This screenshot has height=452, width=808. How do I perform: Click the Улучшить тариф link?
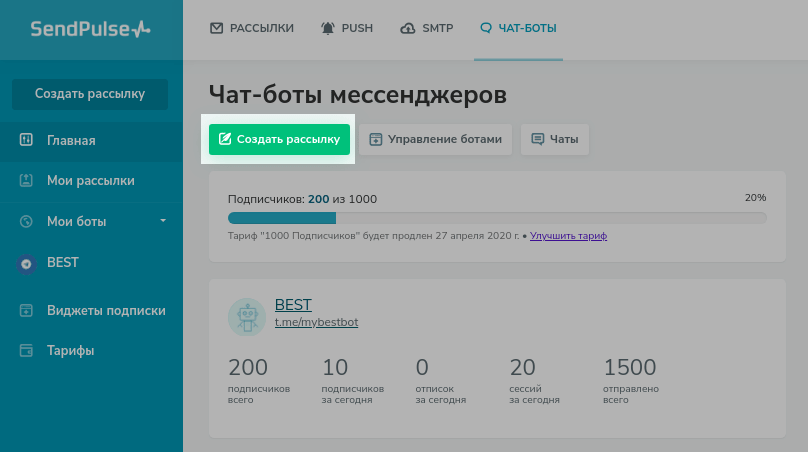point(568,236)
